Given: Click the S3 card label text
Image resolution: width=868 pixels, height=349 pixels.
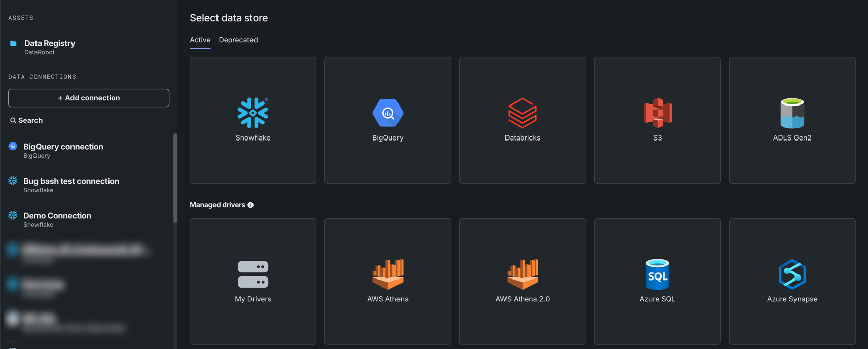Looking at the screenshot, I should pyautogui.click(x=657, y=138).
